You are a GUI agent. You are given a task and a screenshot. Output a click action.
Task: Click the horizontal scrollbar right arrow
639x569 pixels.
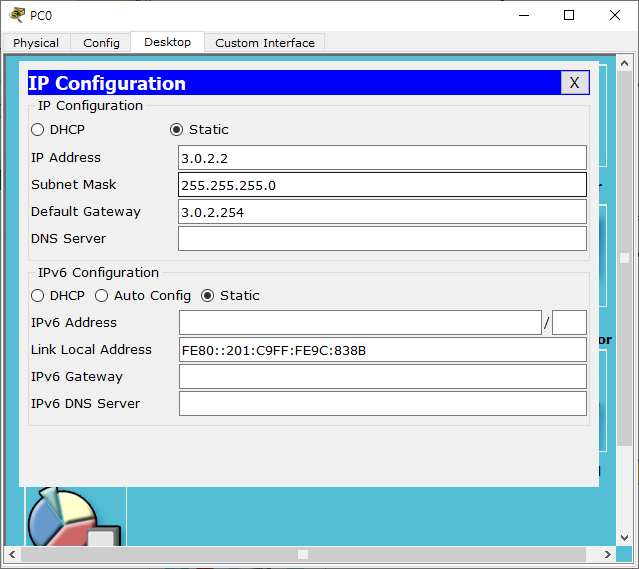(608, 554)
